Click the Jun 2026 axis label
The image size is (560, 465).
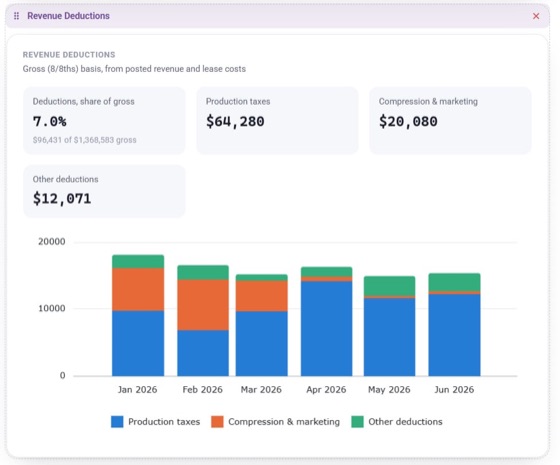tap(454, 390)
